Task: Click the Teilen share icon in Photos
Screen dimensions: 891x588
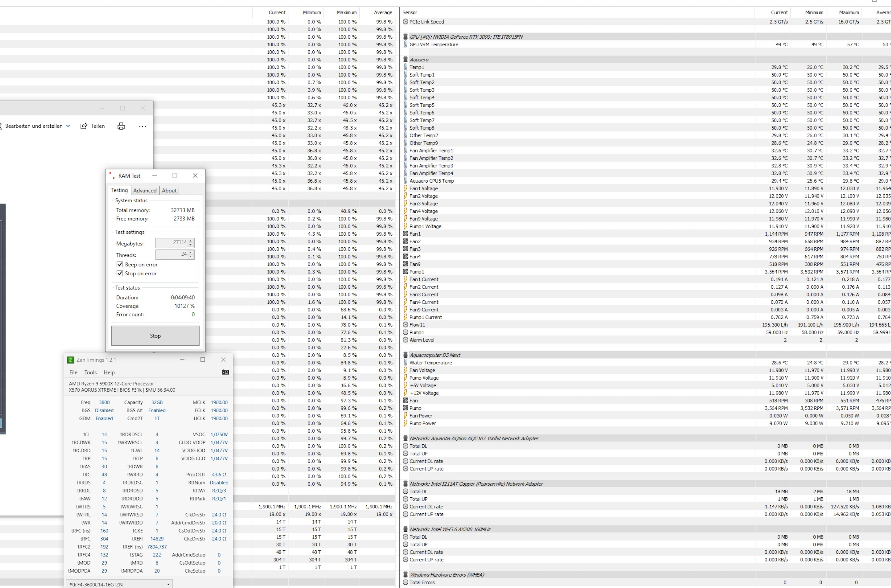Action: click(84, 126)
